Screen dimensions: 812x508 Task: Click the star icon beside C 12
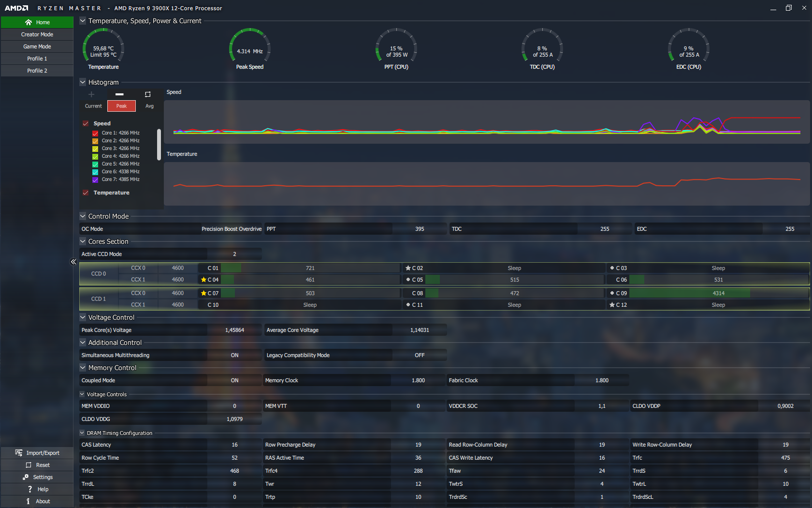612,305
